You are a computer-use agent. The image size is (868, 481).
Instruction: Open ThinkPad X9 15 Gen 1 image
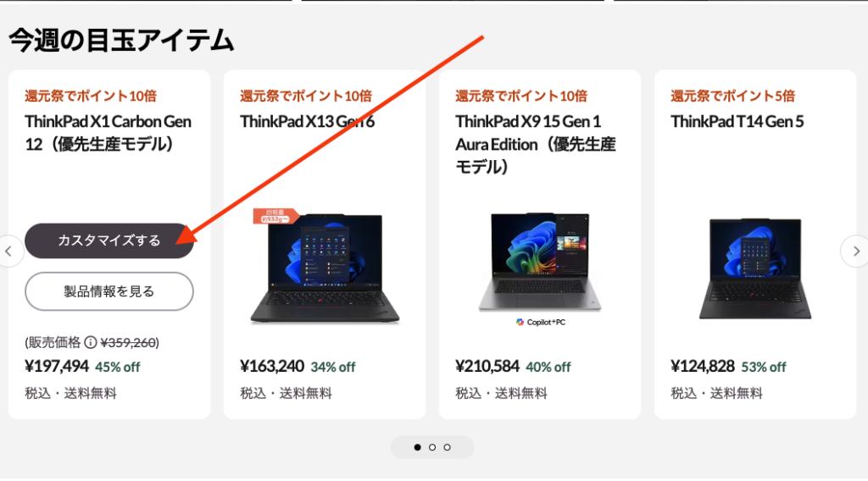pyautogui.click(x=540, y=262)
